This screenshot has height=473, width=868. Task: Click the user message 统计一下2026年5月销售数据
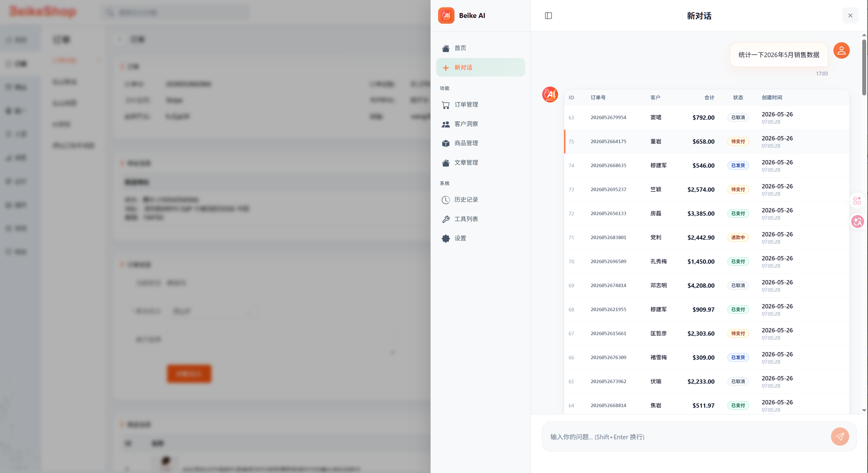[779, 55]
